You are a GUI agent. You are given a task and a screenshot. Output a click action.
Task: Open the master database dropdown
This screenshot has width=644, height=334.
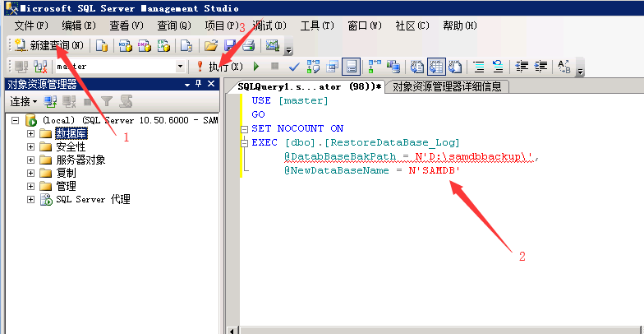point(180,66)
